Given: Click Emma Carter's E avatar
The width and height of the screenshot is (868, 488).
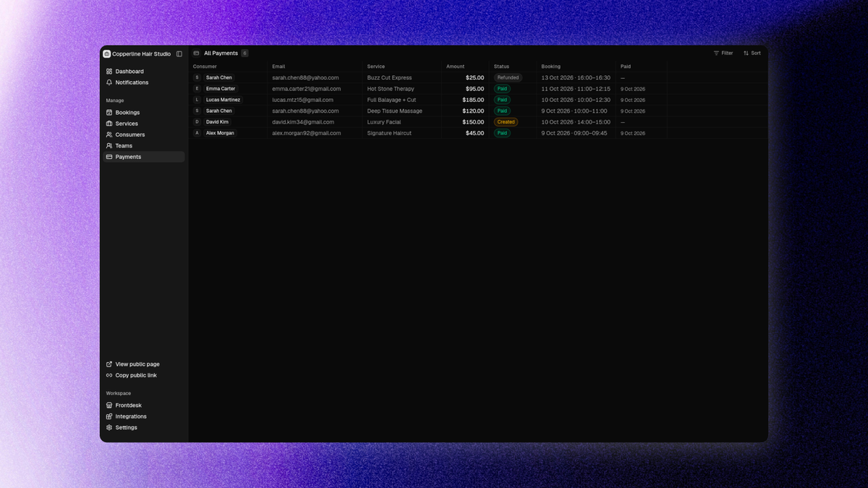Looking at the screenshot, I should (x=197, y=89).
